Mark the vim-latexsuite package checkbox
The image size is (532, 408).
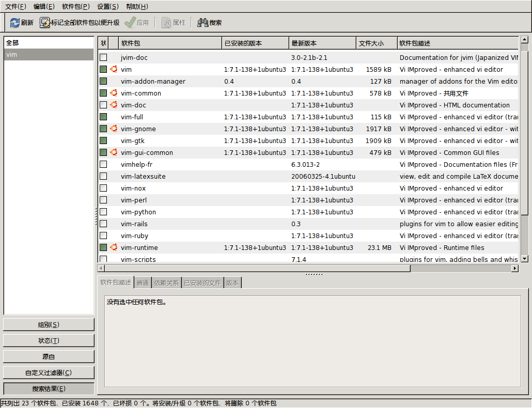tap(103, 176)
